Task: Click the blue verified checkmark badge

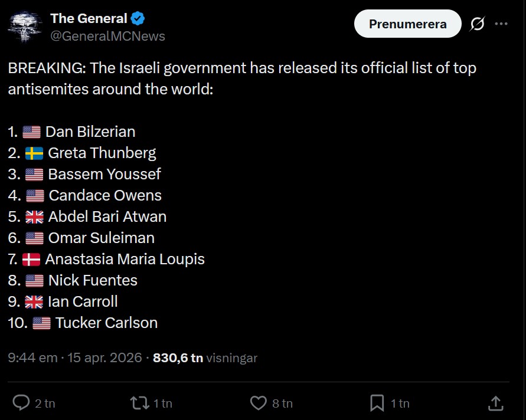Action: [138, 18]
